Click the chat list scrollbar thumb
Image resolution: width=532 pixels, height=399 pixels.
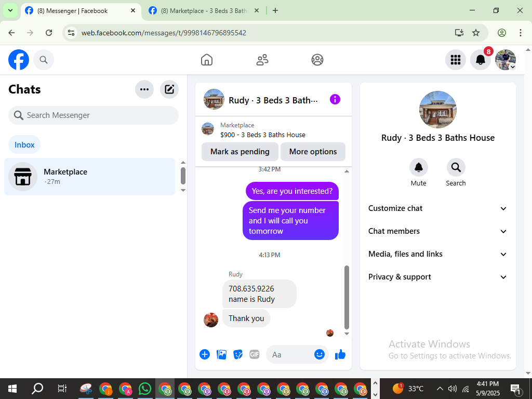(183, 176)
